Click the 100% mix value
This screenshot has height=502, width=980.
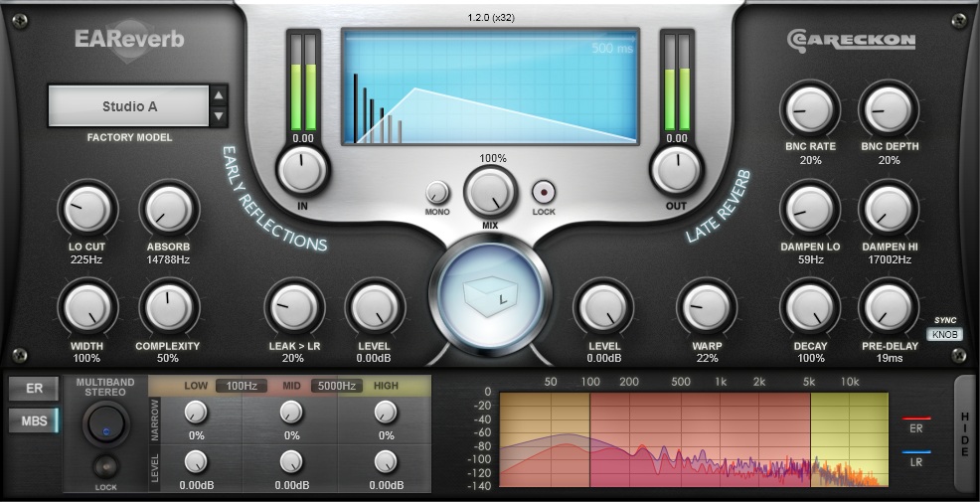(493, 159)
